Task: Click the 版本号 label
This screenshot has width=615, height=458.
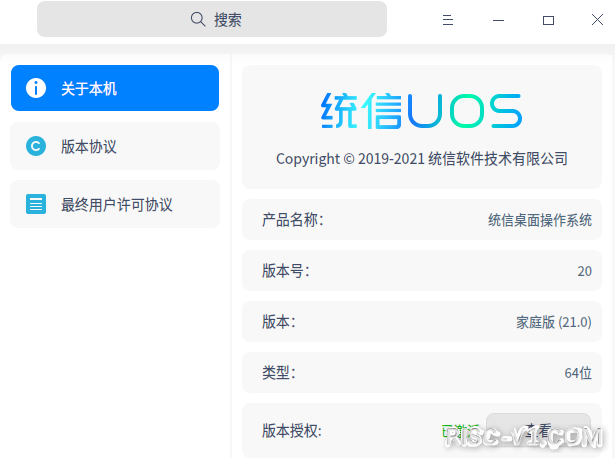Action: 286,271
